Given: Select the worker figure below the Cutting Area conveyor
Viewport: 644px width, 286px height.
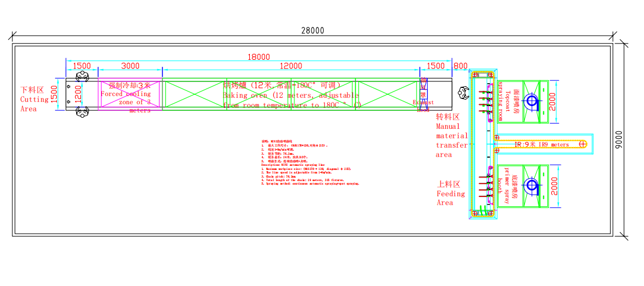Looking at the screenshot, I should [x=83, y=112].
